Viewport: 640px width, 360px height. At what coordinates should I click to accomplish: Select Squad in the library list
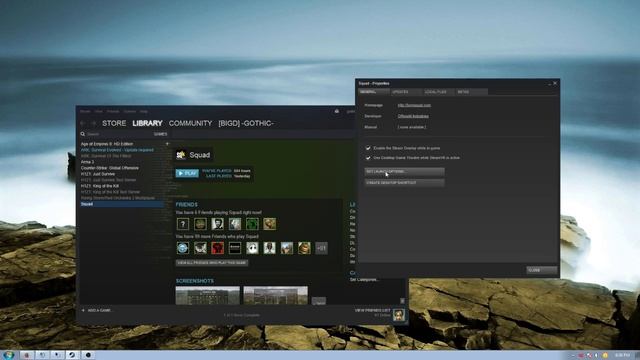122,204
